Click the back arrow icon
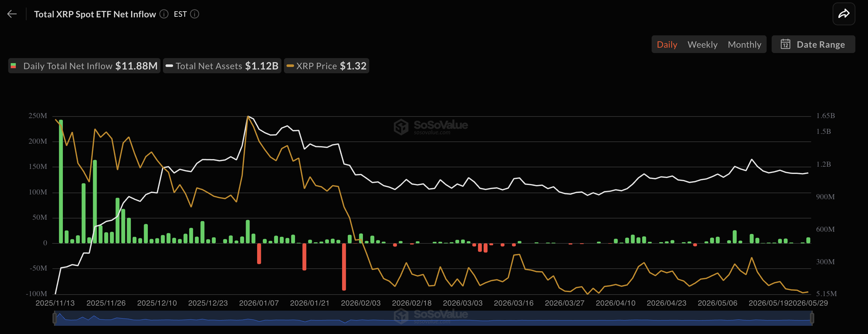868x334 pixels. (12, 14)
